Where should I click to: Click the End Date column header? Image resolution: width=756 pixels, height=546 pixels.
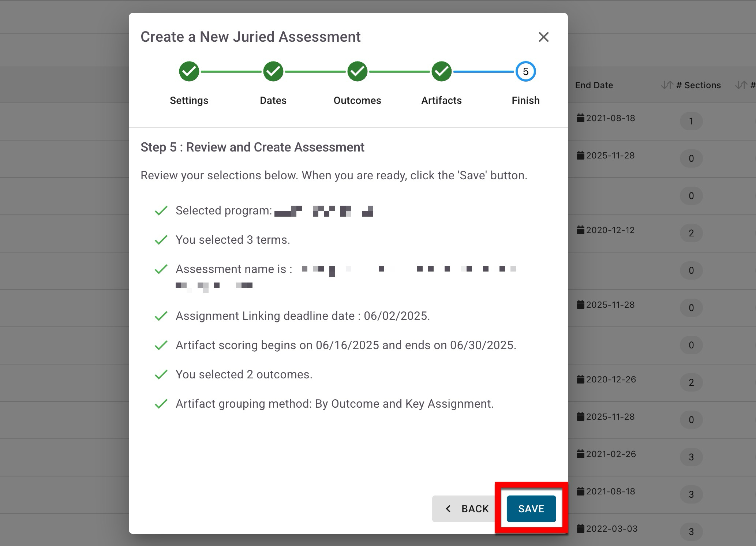pos(594,85)
